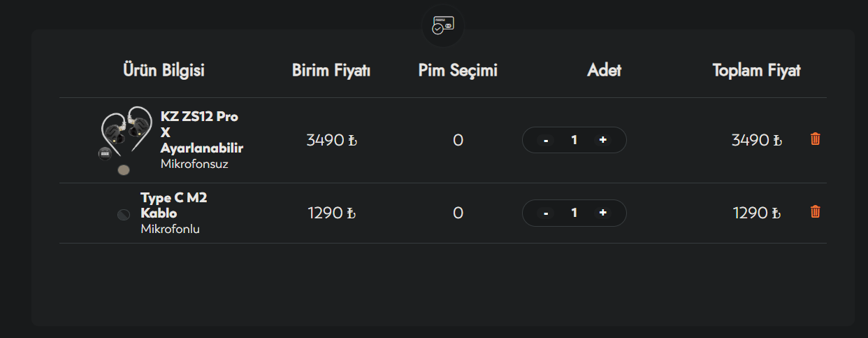Click the dark swatch beside Type C cable
Viewport: 868px width, 338px height.
coord(124,215)
